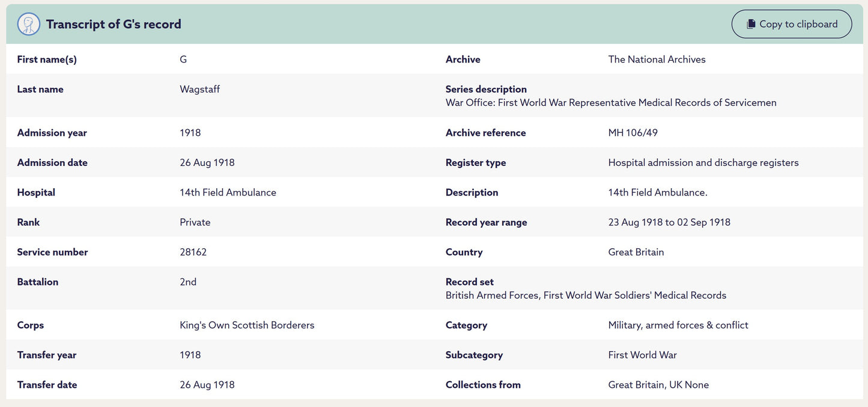868x407 pixels.
Task: Click the document icon inside the Copy button
Action: (751, 24)
